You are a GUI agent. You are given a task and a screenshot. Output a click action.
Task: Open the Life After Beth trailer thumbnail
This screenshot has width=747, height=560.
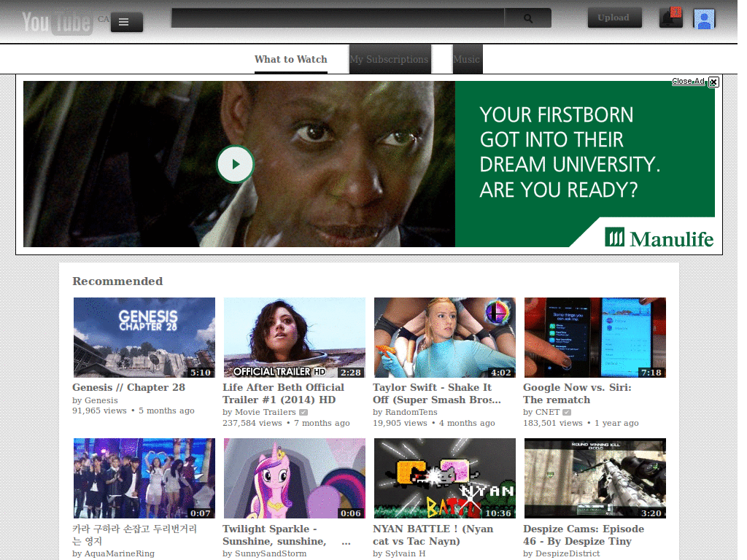[295, 338]
